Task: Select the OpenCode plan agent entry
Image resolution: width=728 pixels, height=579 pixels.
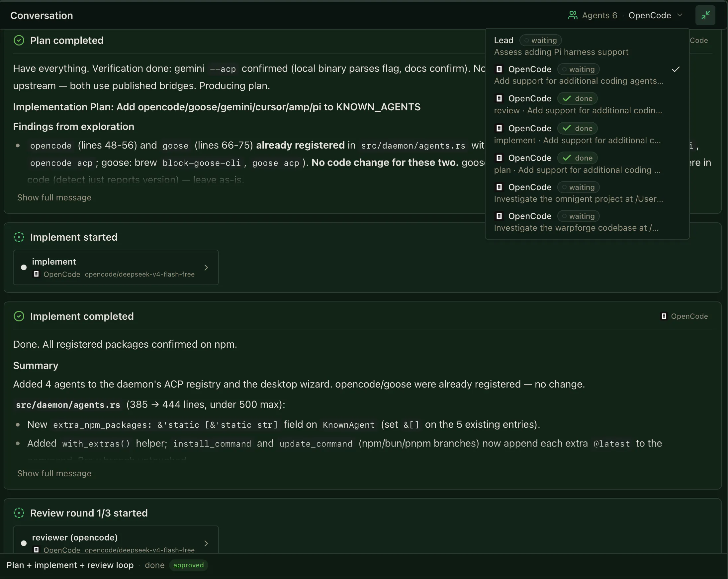Action: click(587, 164)
